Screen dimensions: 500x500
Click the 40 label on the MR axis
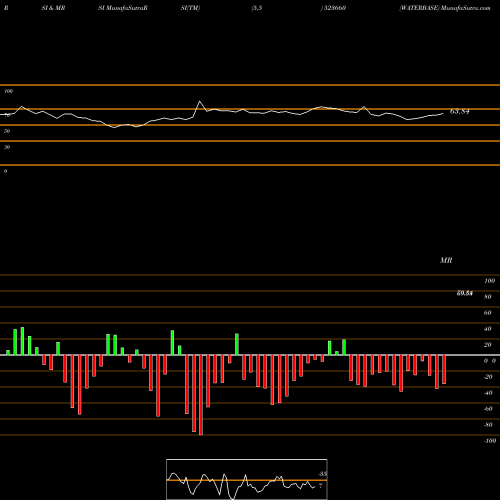488,329
